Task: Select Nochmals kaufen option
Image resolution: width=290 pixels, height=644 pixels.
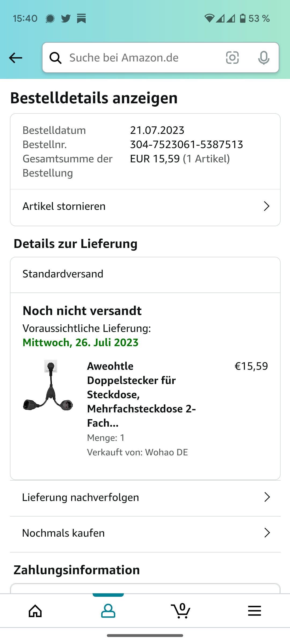Action: 63,533
